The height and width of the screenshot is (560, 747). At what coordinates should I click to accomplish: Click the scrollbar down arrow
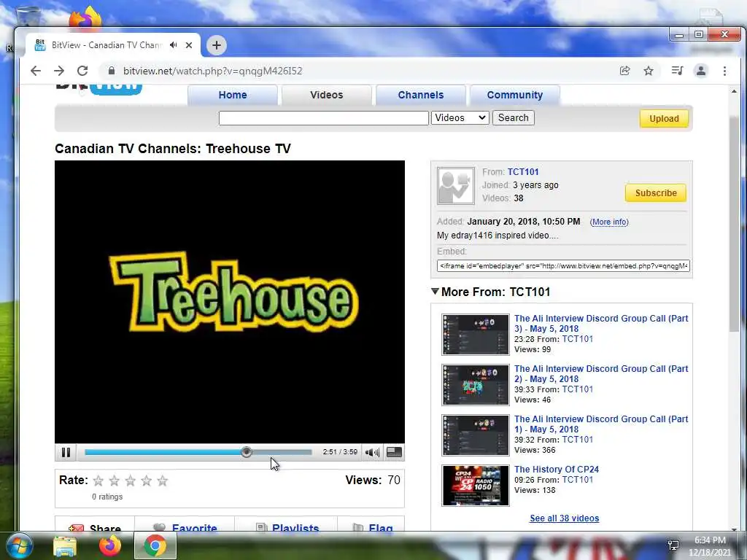(x=734, y=529)
